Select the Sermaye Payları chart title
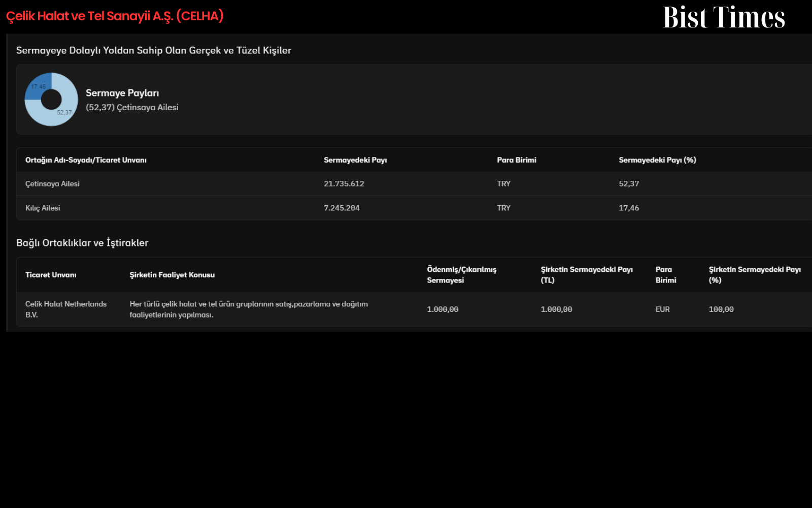812x508 pixels. (122, 93)
